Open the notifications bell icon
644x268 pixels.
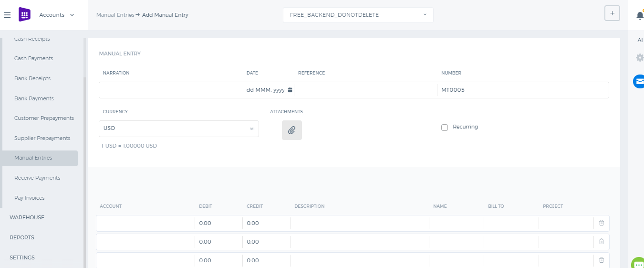pos(640,15)
